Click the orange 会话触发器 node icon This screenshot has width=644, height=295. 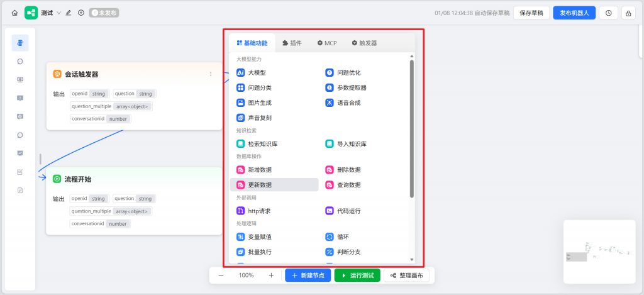57,74
